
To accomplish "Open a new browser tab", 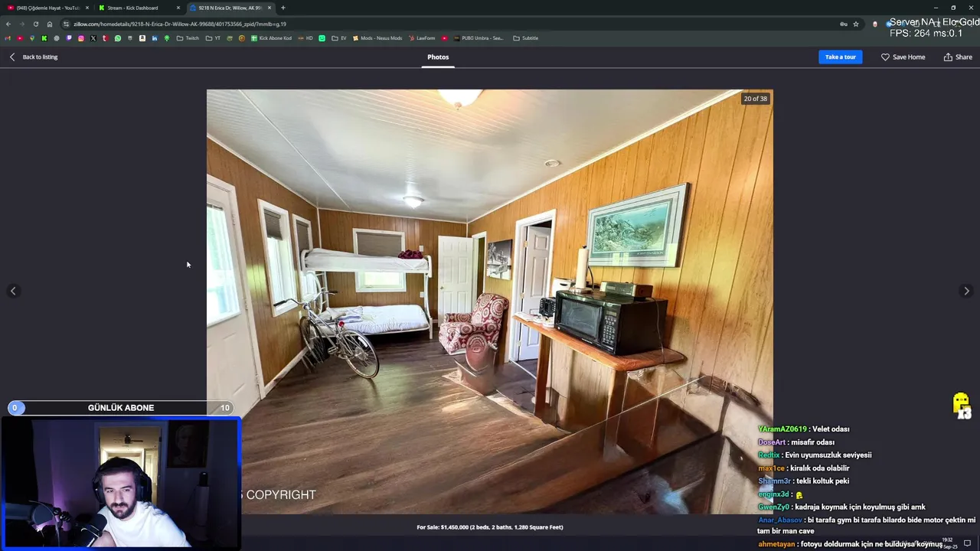I will [x=283, y=8].
